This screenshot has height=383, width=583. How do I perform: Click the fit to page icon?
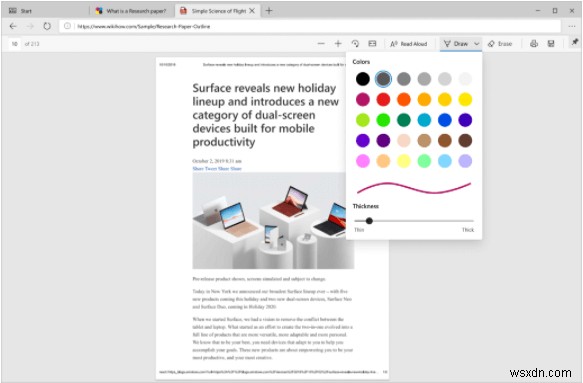pyautogui.click(x=372, y=44)
